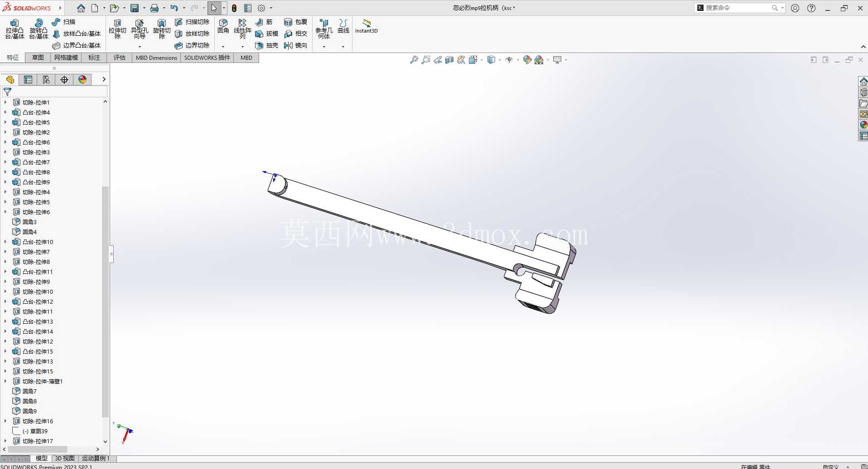Screen dimensions: 868x469
Task: Select the Linear Pattern tool (线性阵列)
Action: (x=242, y=29)
